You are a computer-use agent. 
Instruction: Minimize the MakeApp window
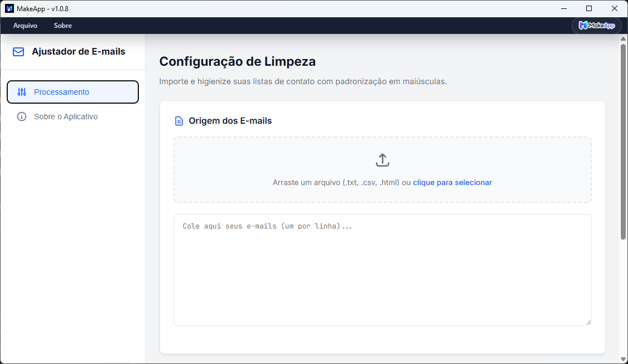click(564, 8)
